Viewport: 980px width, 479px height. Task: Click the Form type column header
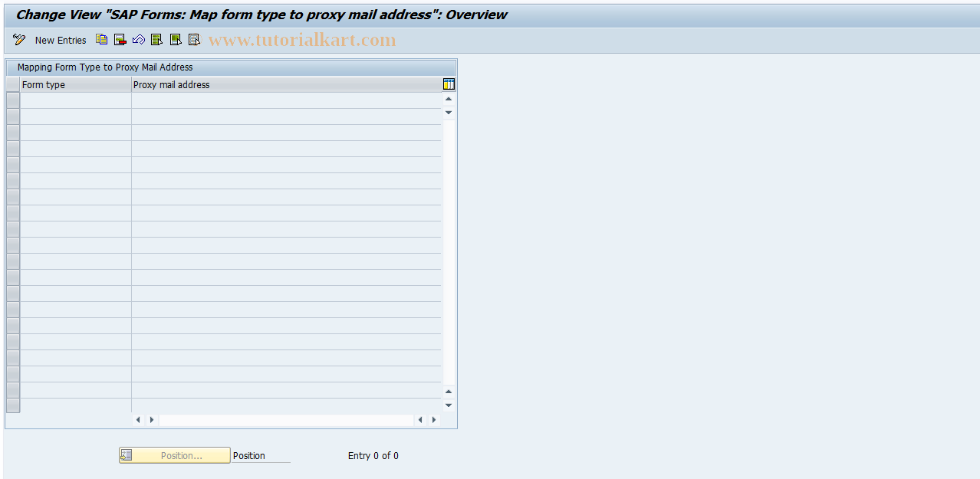[x=76, y=84]
